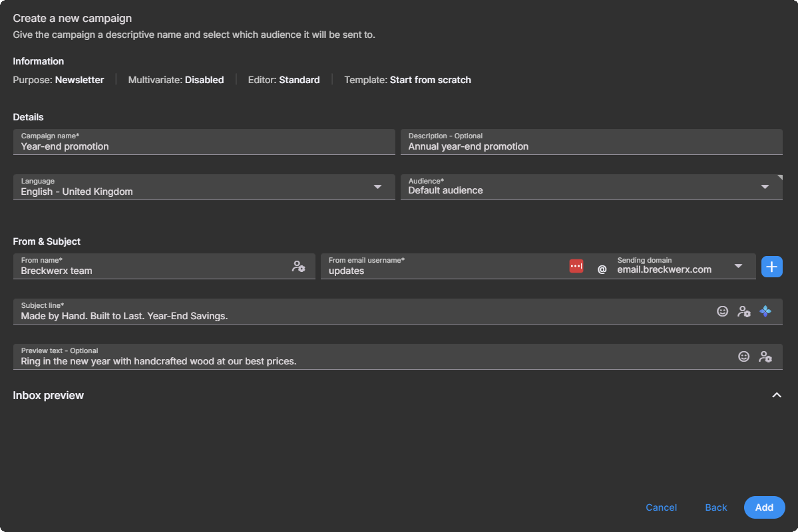Open the Sending domain dropdown
Image resolution: width=798 pixels, height=532 pixels.
[739, 265]
